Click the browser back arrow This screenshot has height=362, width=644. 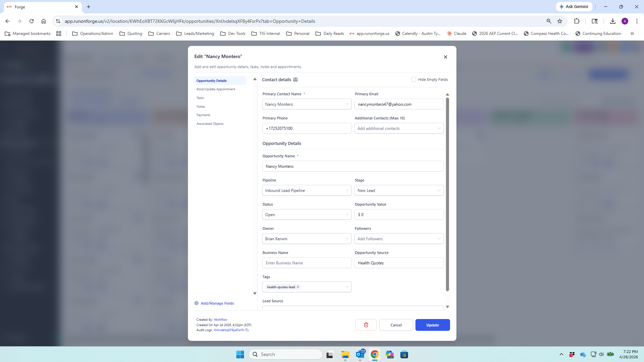[7, 21]
